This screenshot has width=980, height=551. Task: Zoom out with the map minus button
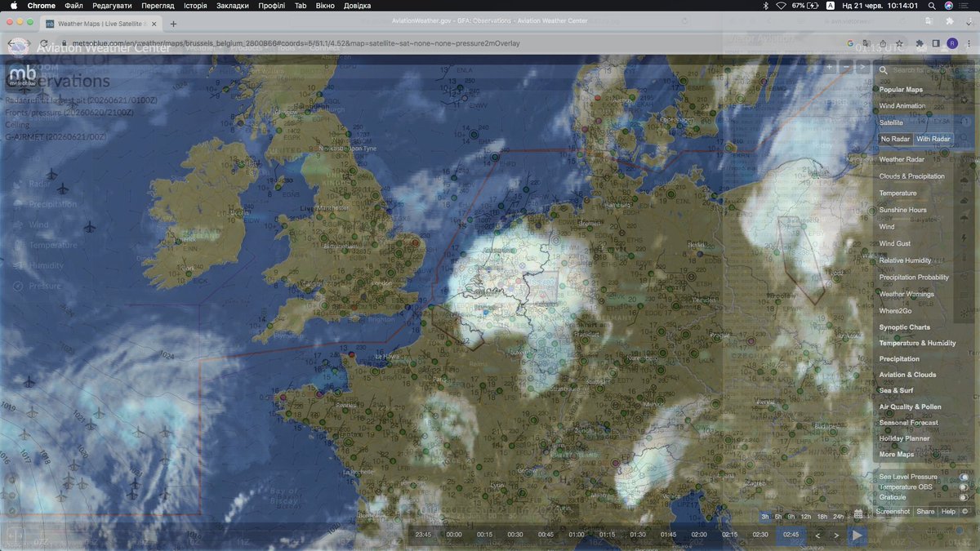847,67
